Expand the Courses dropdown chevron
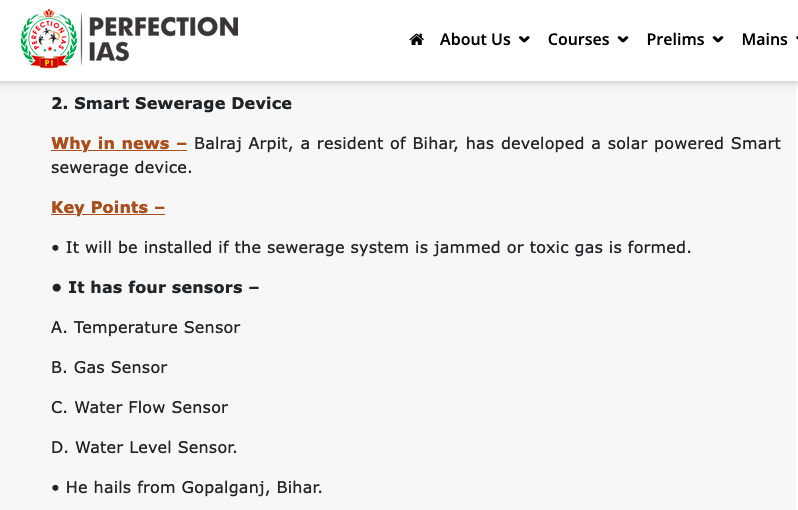The height and width of the screenshot is (510, 798). click(623, 39)
